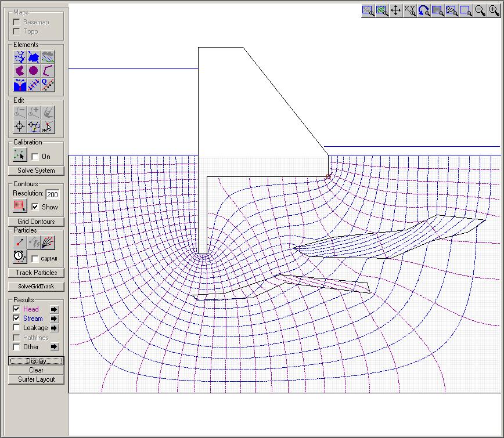The image size is (504, 438).
Task: Click the red marker at dam toe
Action: 328,176
